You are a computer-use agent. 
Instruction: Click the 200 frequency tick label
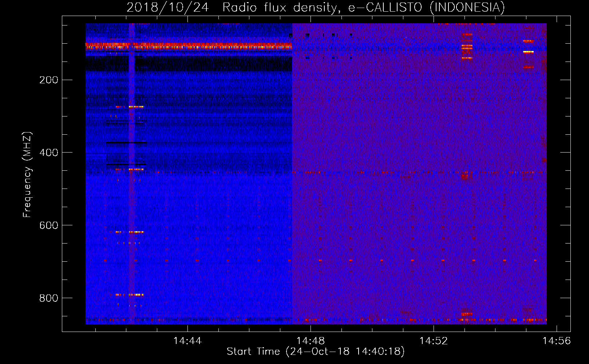49,80
